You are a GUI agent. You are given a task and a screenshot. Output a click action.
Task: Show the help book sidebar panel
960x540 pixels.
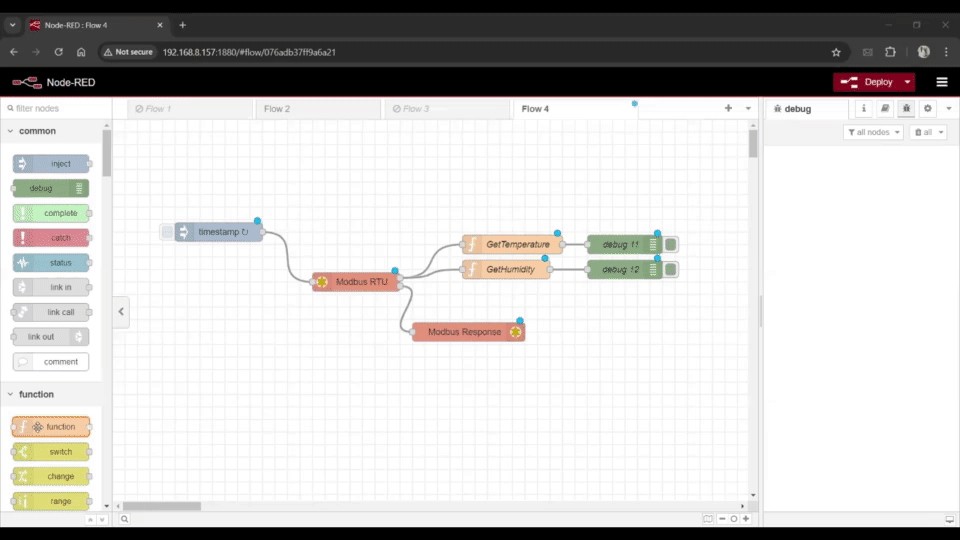click(885, 108)
